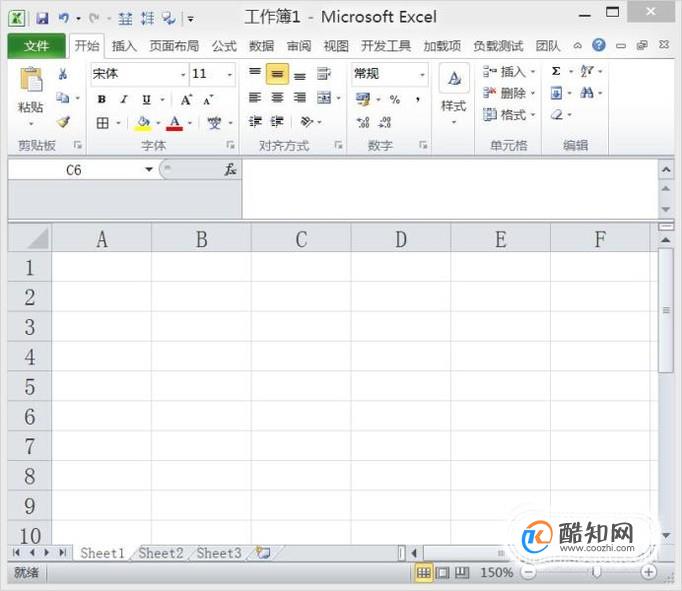Click the top align icon
This screenshot has width=682, height=591.
[255, 73]
